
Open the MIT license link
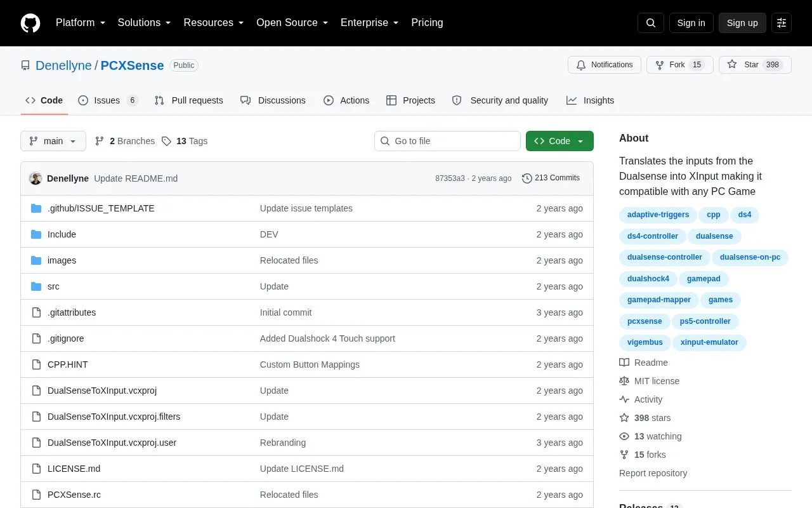[649, 381]
